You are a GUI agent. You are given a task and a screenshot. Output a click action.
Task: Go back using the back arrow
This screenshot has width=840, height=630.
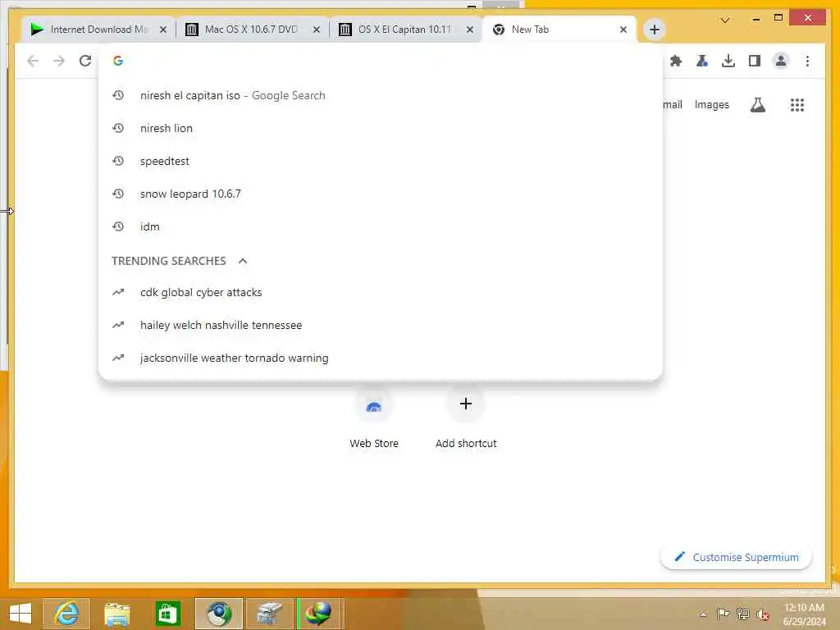(x=33, y=61)
